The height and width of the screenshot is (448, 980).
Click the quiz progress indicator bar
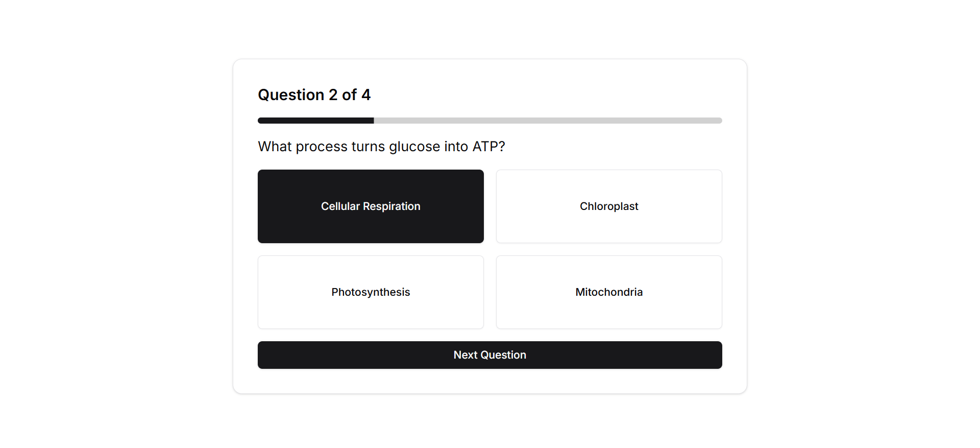click(490, 121)
